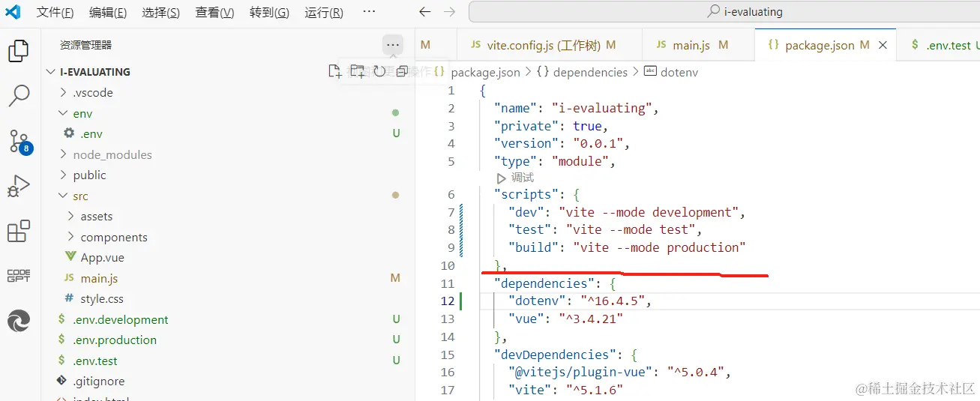The width and height of the screenshot is (980, 401).
Task: Switch to the .env.test editor tab
Action: tap(940, 45)
